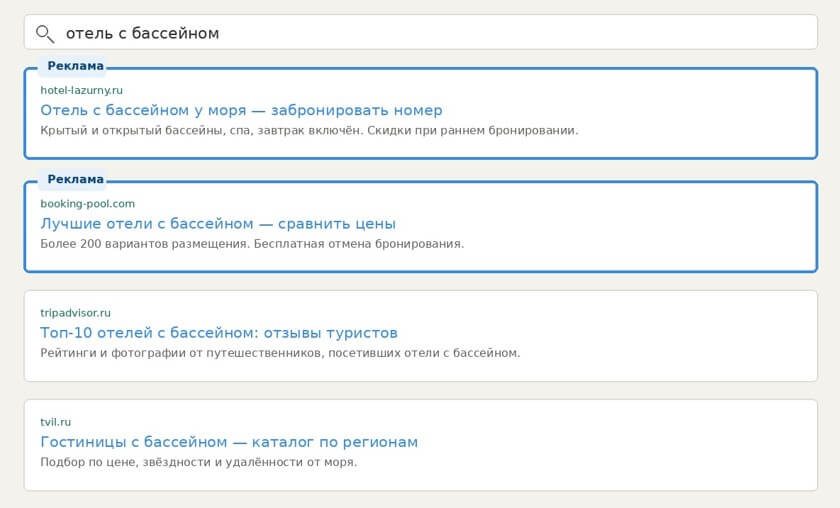Click the magnifying glass search icon
This screenshot has height=508, width=840.
(45, 34)
